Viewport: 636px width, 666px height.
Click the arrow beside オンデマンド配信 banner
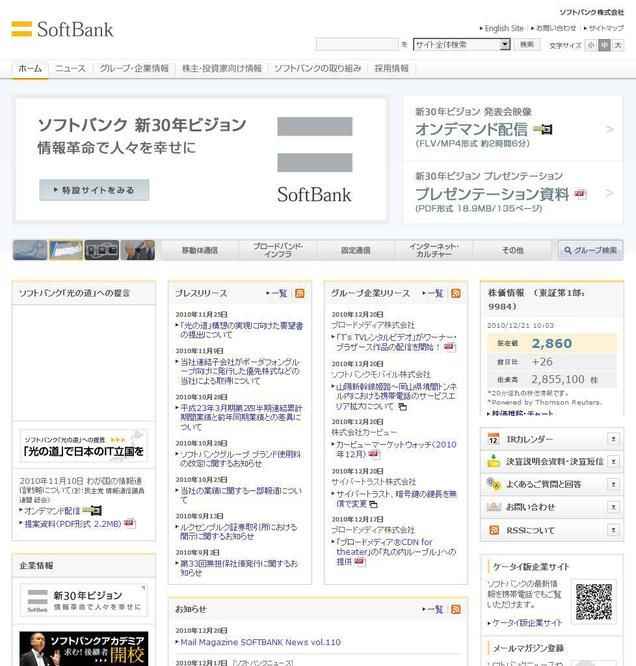(609, 129)
